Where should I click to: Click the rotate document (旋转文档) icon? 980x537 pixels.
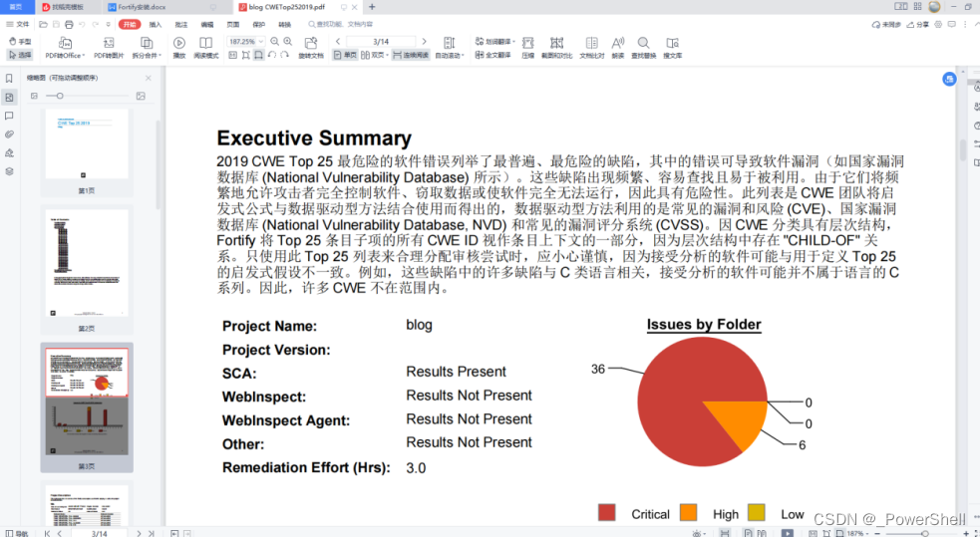coord(311,48)
